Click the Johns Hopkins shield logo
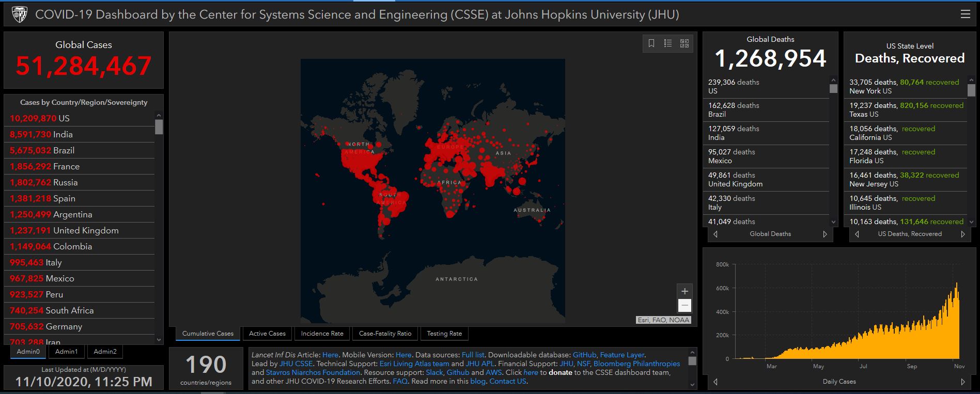This screenshot has height=394, width=980. [x=20, y=15]
